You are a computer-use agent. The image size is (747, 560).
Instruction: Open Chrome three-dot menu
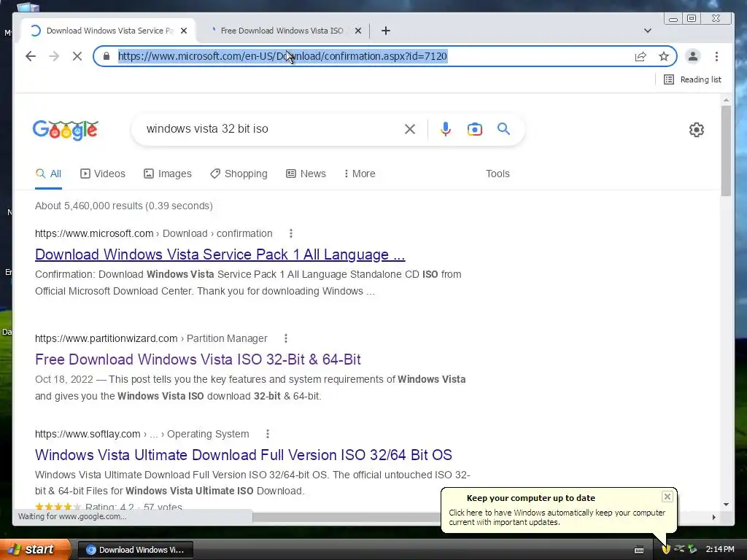click(x=716, y=56)
